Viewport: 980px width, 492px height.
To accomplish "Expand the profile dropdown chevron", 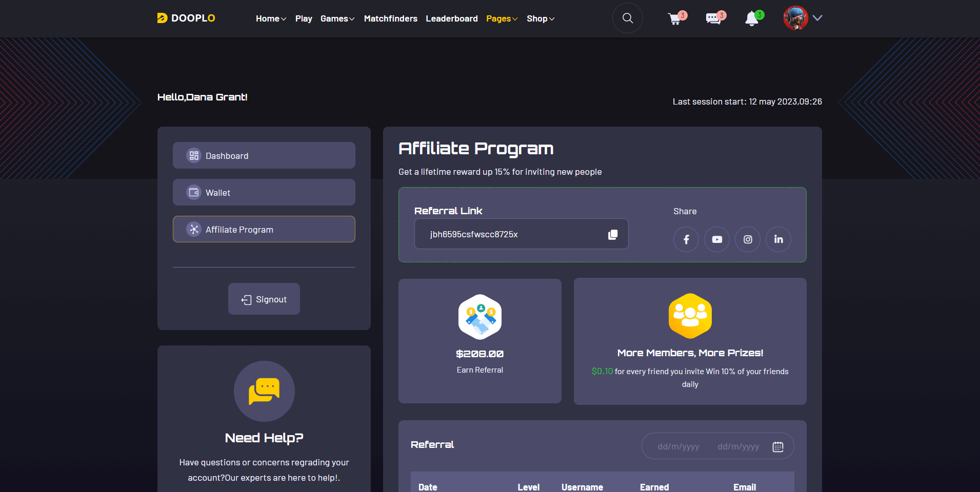I will point(817,18).
